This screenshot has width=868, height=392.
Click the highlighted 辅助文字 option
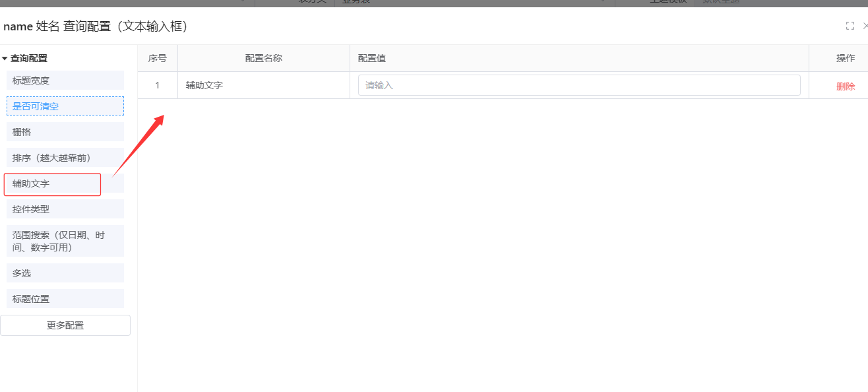tap(53, 183)
